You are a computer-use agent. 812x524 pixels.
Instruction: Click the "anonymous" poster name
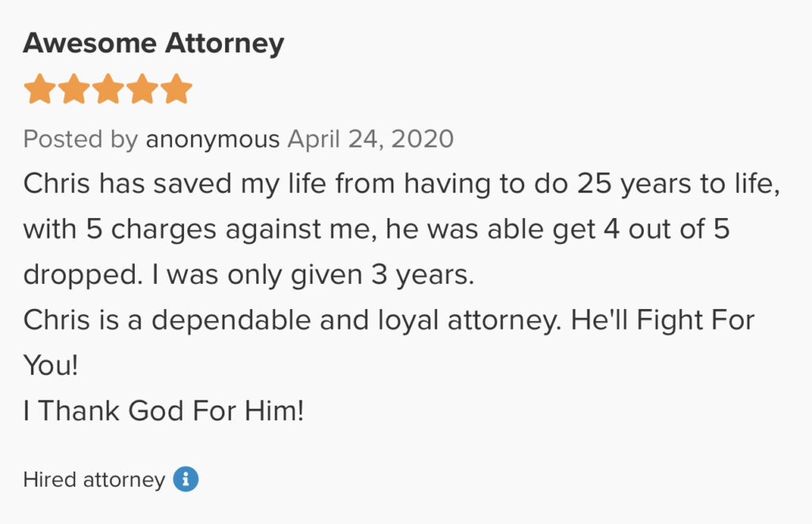pyautogui.click(x=213, y=140)
